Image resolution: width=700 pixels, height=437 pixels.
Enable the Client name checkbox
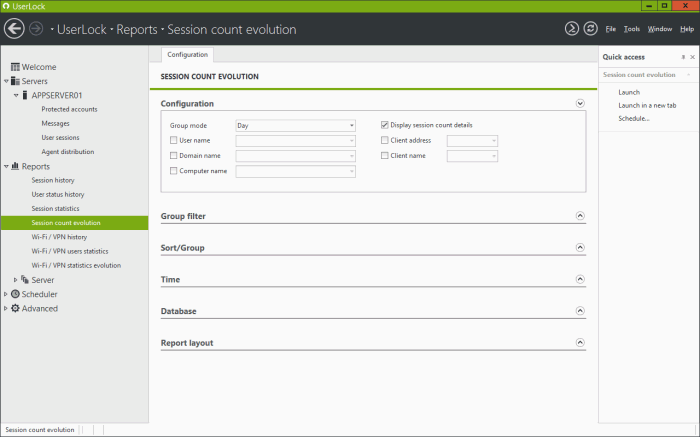[x=384, y=155]
